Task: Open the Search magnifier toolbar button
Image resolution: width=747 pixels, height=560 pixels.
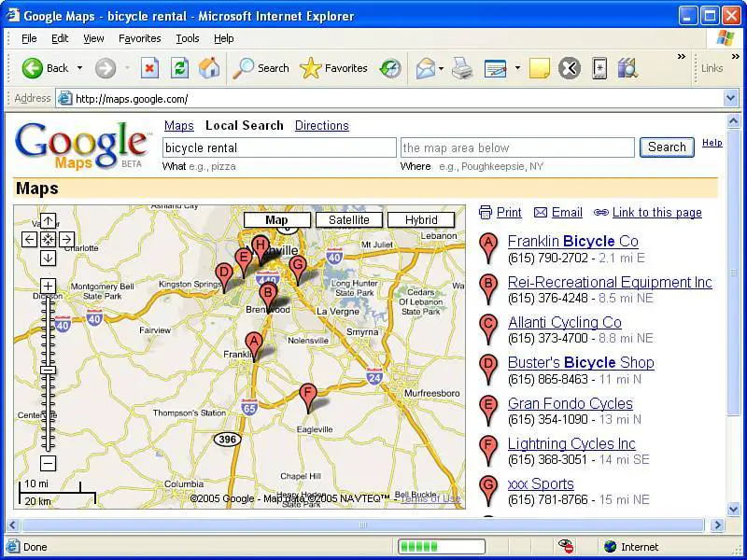Action: (261, 68)
